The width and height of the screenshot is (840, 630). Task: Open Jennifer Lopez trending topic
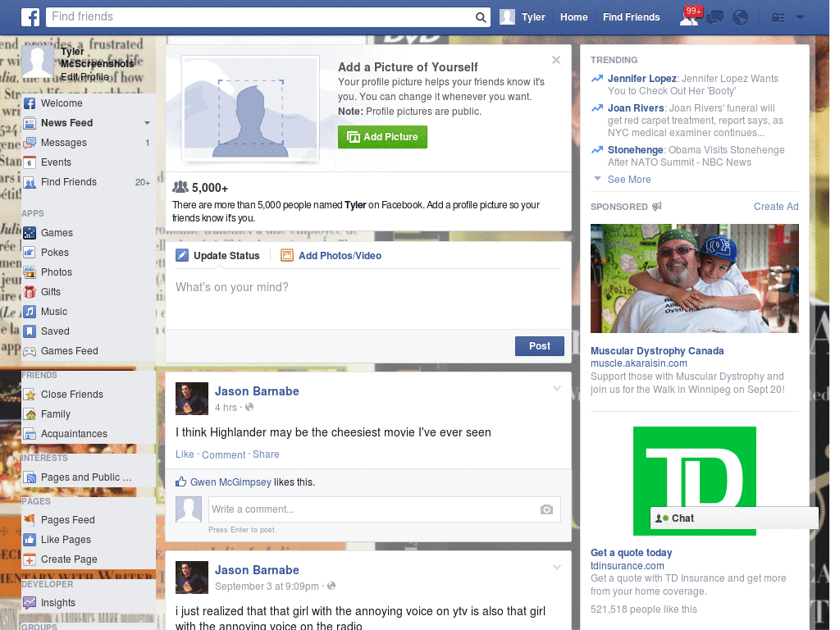[641, 79]
